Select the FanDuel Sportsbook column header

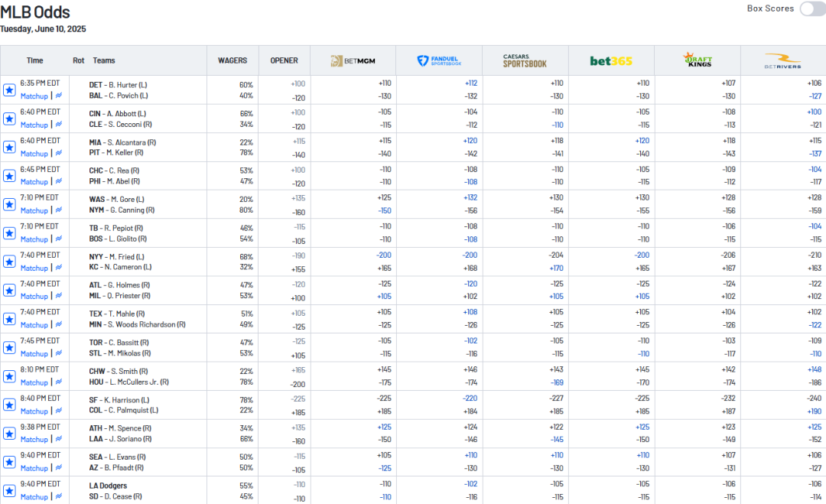tap(439, 61)
